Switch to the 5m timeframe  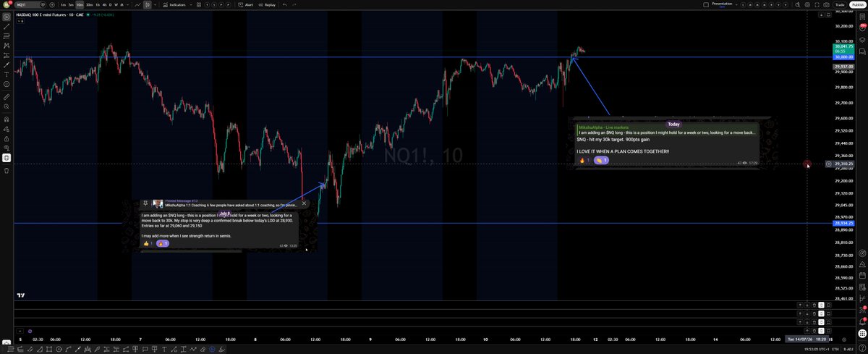tap(72, 4)
